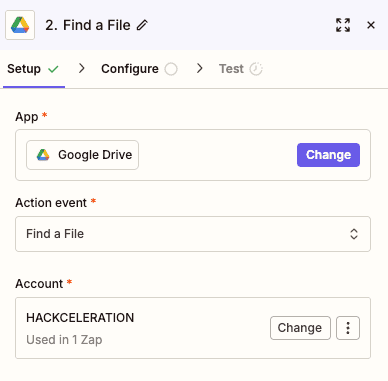The image size is (388, 381).
Task: Edit the step name with the pencil icon
Action: pos(142,25)
